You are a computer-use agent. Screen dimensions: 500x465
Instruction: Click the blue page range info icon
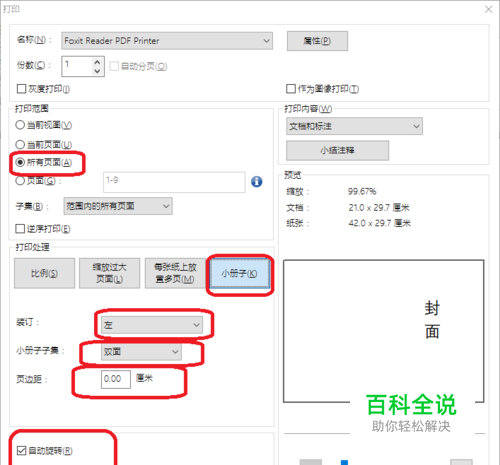coord(256,182)
